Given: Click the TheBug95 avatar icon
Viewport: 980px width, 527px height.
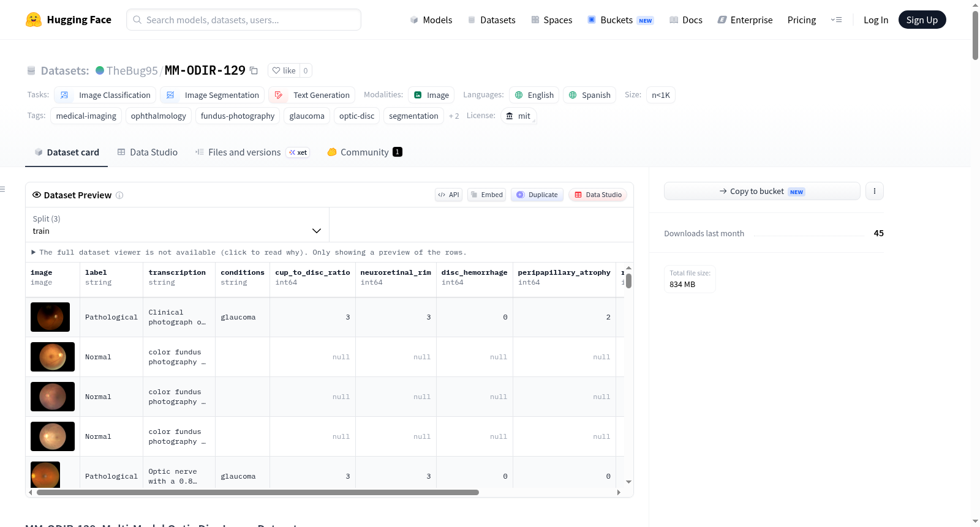Looking at the screenshot, I should pos(100,70).
